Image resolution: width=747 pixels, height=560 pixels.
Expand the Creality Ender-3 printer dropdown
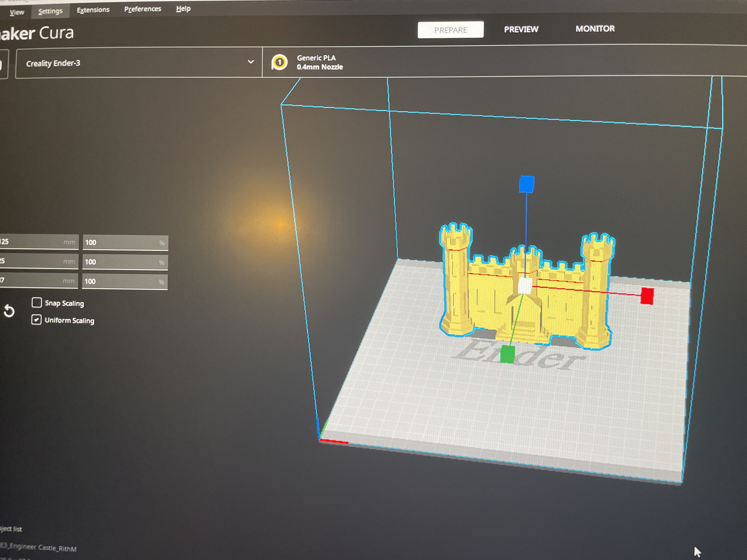(139, 63)
